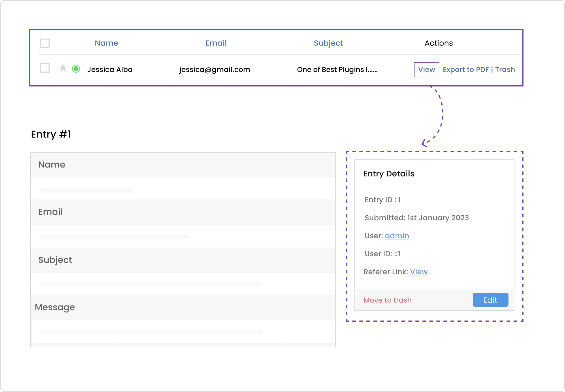Screen dimensions: 565x392
Task: Click the Email field label in entry
Action: (x=50, y=212)
